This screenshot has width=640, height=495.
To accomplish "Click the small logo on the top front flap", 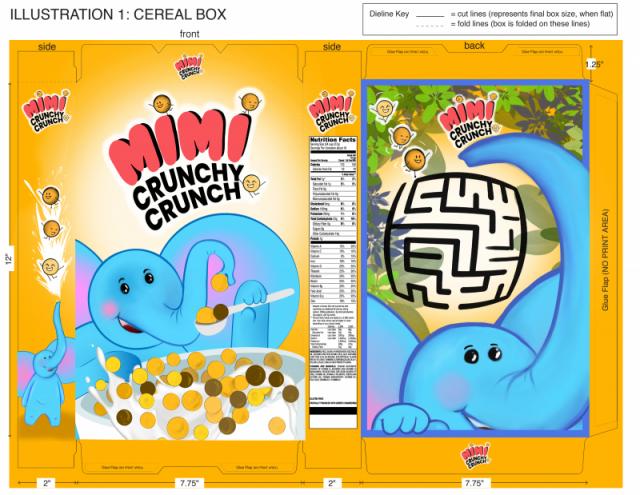I will pos(189,67).
